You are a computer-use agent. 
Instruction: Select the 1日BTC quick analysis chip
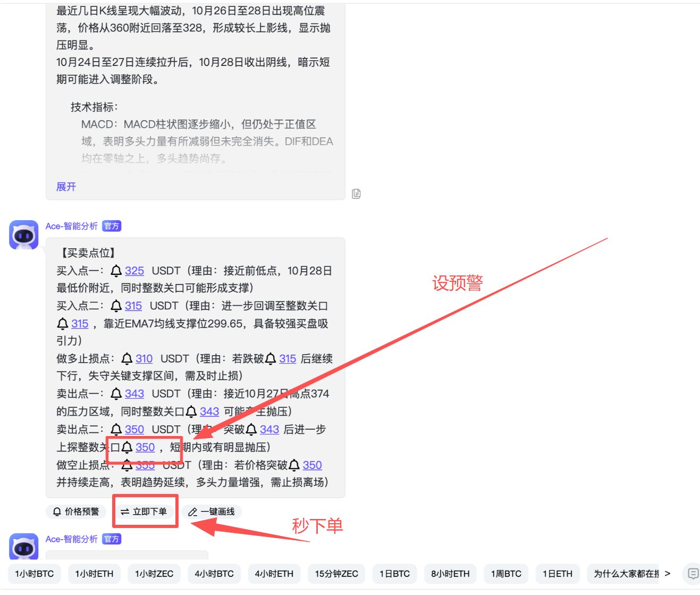coord(394,574)
